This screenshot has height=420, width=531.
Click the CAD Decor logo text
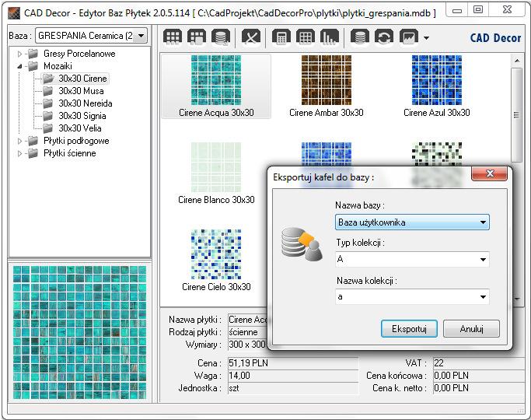click(495, 38)
